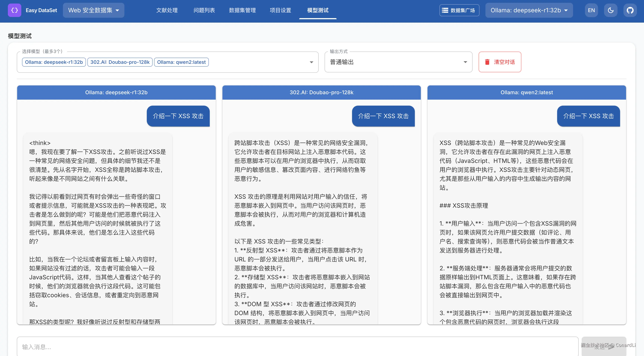Image resolution: width=644 pixels, height=356 pixels.
Task: Click the Ollama: deepseek-r1:32b model chip
Action: click(54, 62)
